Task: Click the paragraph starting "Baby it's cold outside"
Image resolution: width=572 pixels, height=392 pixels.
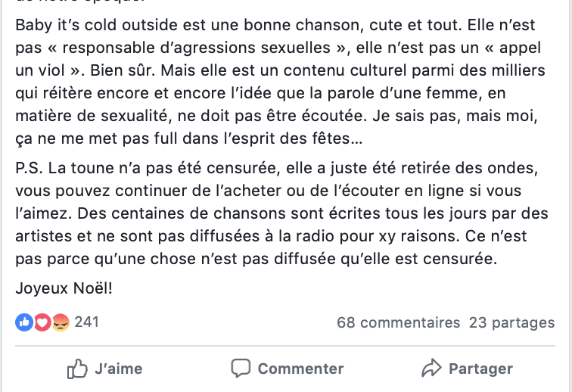Action: point(280,82)
